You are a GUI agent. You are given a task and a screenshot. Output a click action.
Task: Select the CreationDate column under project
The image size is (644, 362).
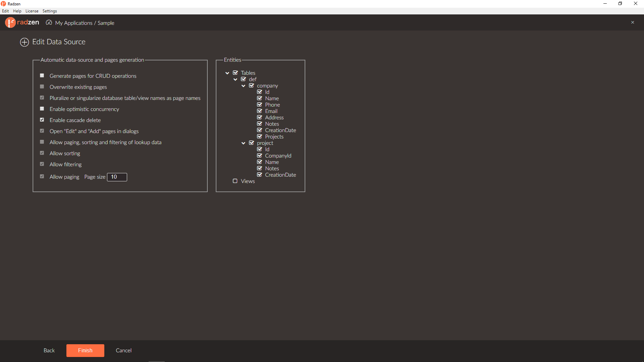(x=280, y=175)
